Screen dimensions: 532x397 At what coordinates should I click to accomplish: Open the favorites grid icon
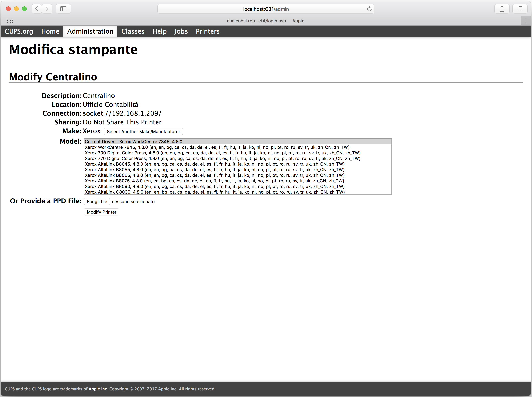click(x=10, y=21)
